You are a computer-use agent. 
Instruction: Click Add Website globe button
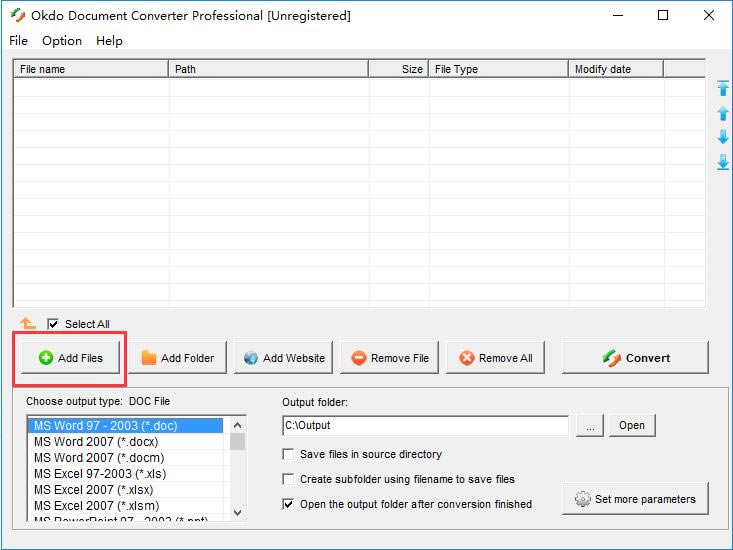(284, 358)
